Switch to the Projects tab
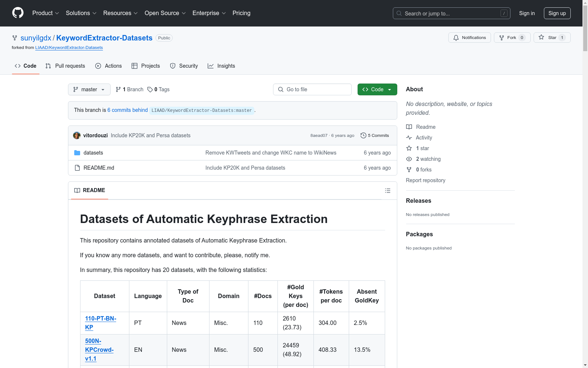Image resolution: width=588 pixels, height=368 pixels. coord(146,66)
